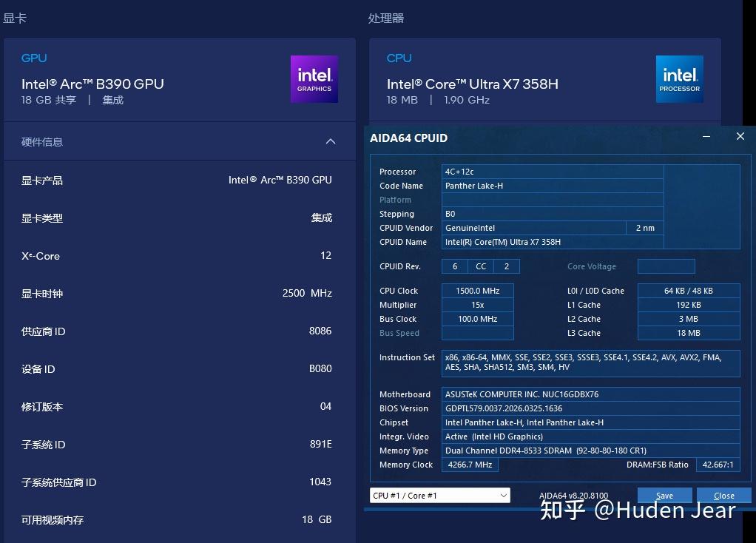Click the CPU card heading
This screenshot has height=543, width=756.
399,58
